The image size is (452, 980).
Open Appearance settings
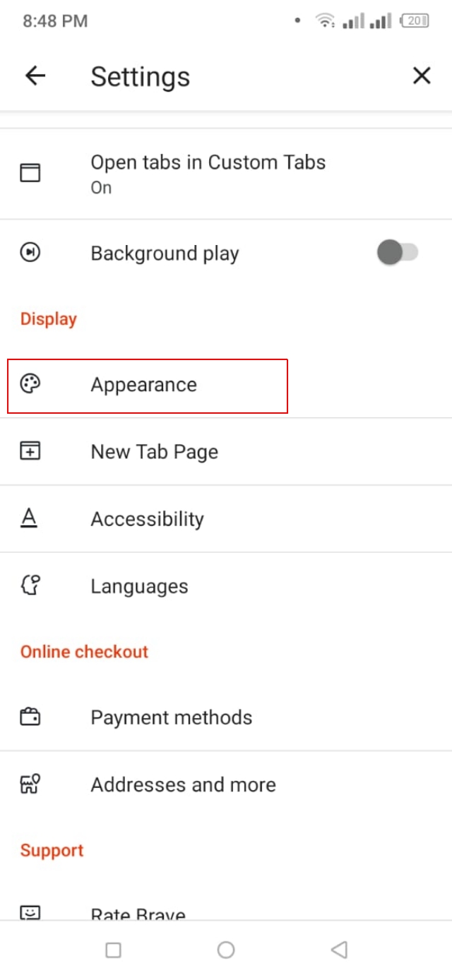tap(143, 384)
